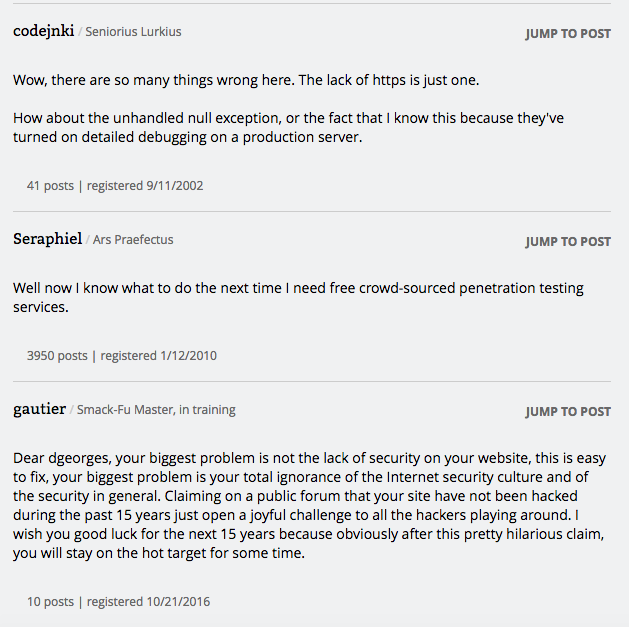Jump to codejnki's post
The width and height of the screenshot is (629, 627).
pos(568,34)
